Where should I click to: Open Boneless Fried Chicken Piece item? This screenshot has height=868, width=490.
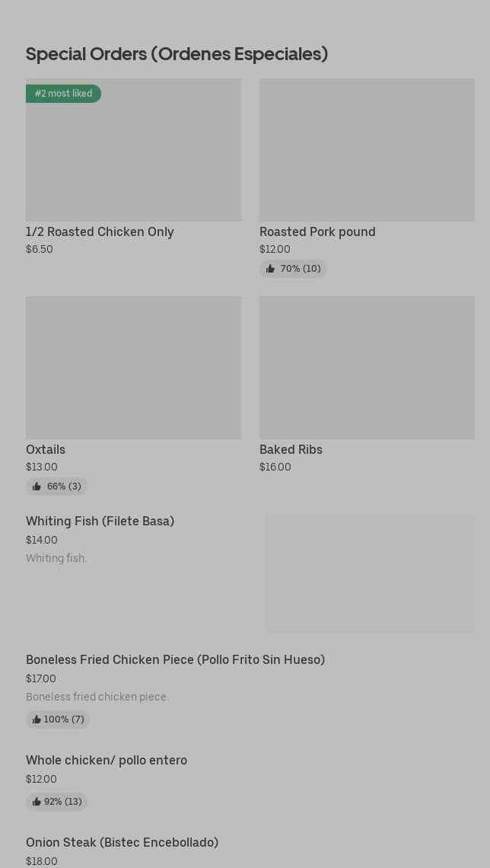point(175,659)
